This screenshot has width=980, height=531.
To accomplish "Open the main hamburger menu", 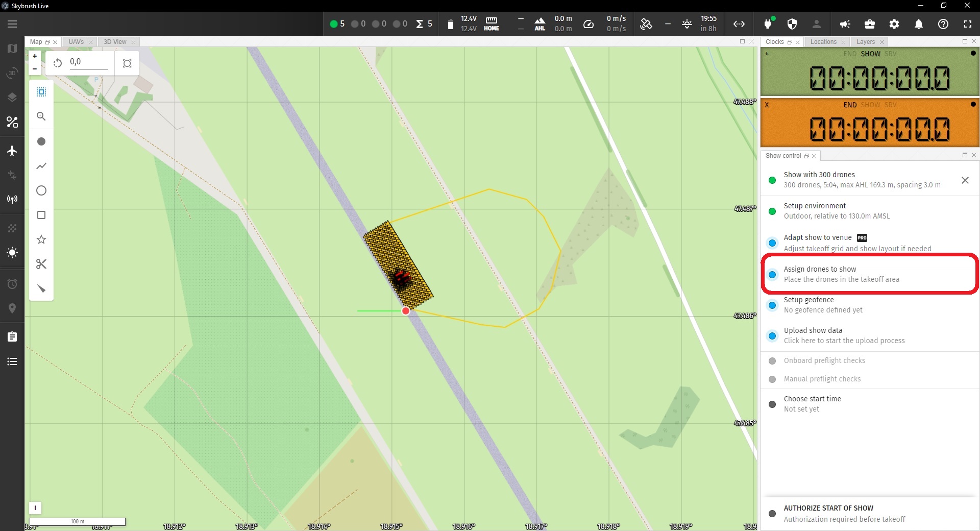I will [12, 24].
